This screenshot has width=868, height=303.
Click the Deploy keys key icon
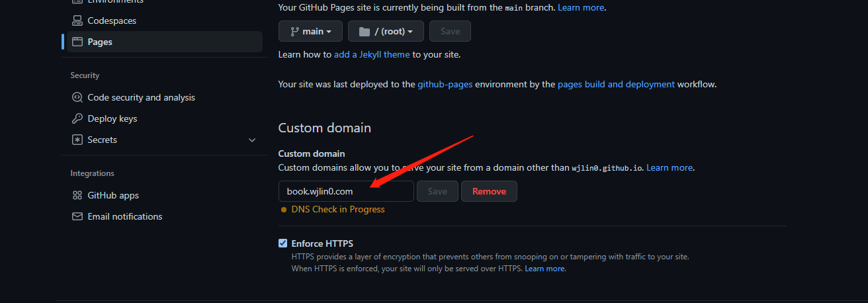point(77,118)
